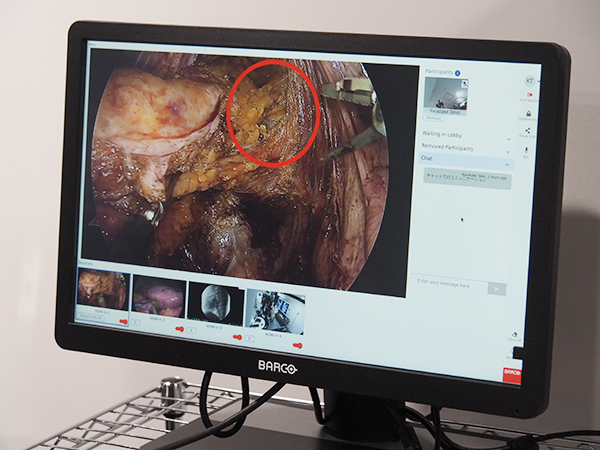The height and width of the screenshot is (450, 600).
Task: Send the chat message with the arrow button
Action: pos(496,288)
